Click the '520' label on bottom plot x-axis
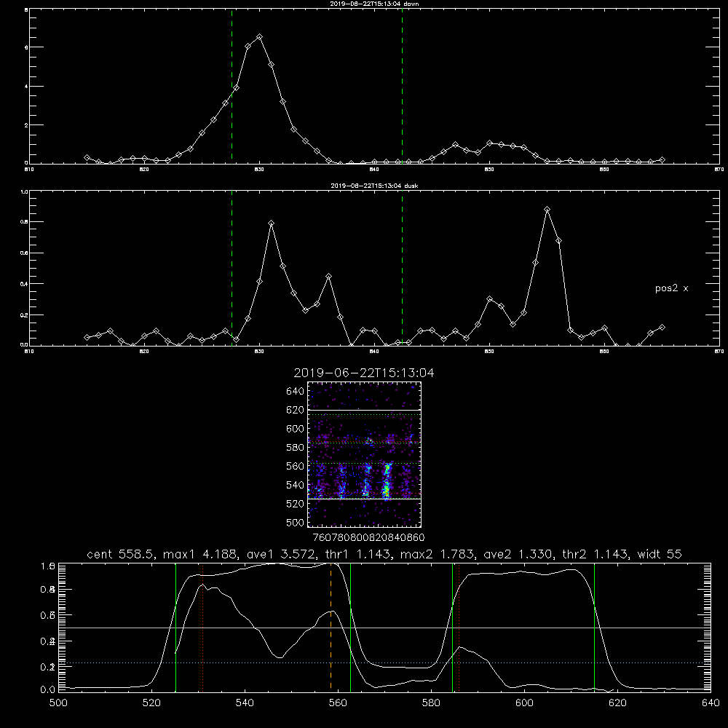Viewport: 728px width, 728px height. pos(151,703)
